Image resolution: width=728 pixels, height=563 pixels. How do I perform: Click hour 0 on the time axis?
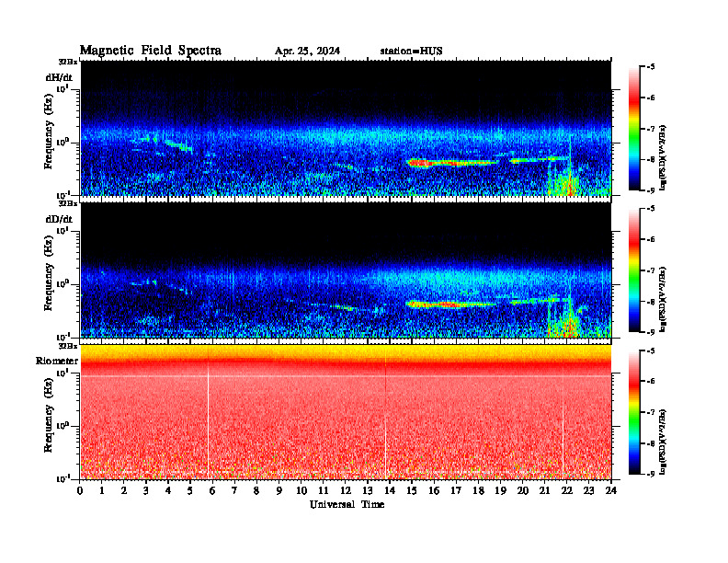coord(80,491)
